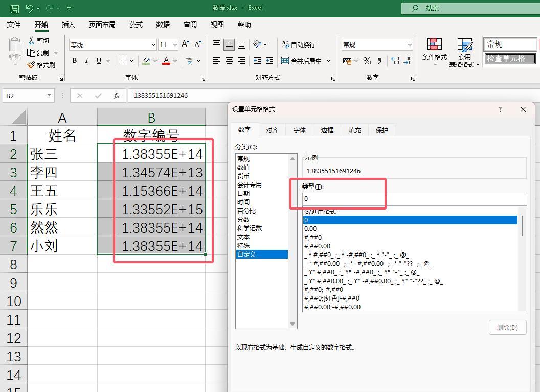540x392 pixels.
Task: Click the 删除(D) button
Action: [508, 327]
